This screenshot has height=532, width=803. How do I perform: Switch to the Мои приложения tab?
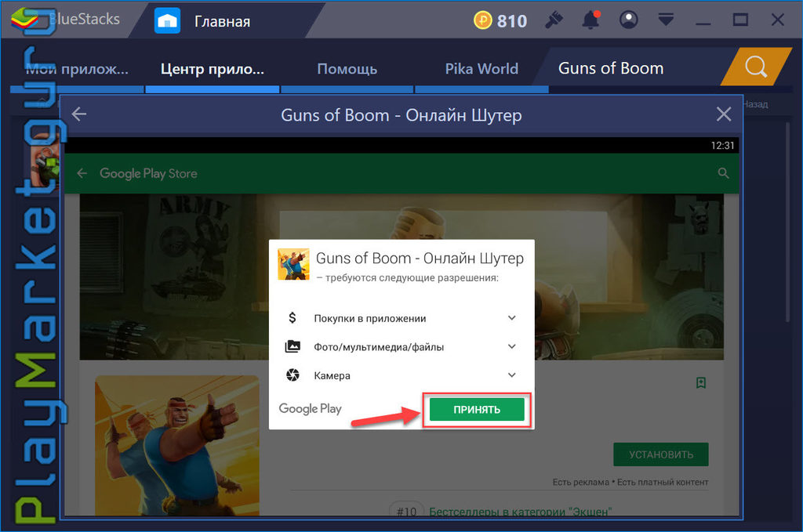77,68
